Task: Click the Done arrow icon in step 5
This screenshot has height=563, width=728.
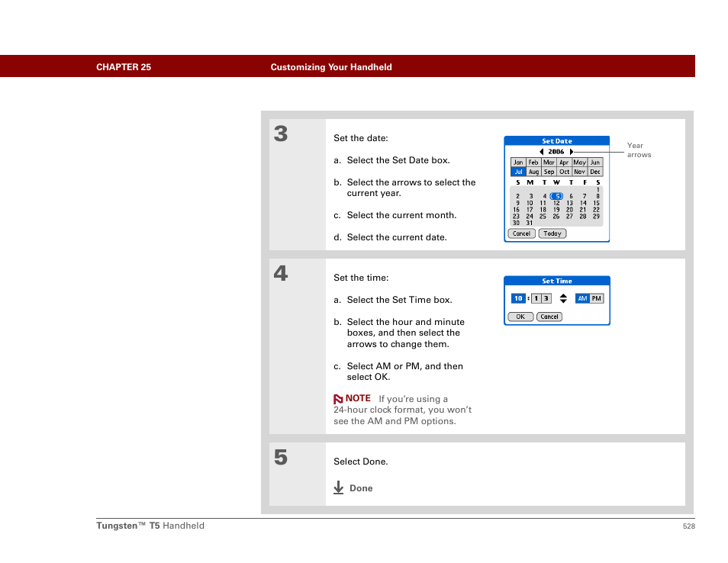Action: pos(339,487)
